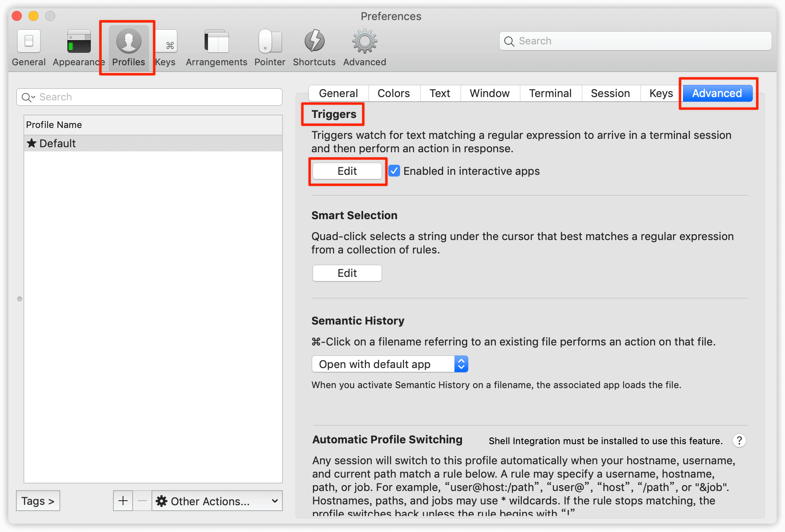Switch to the Text tab

pos(440,93)
